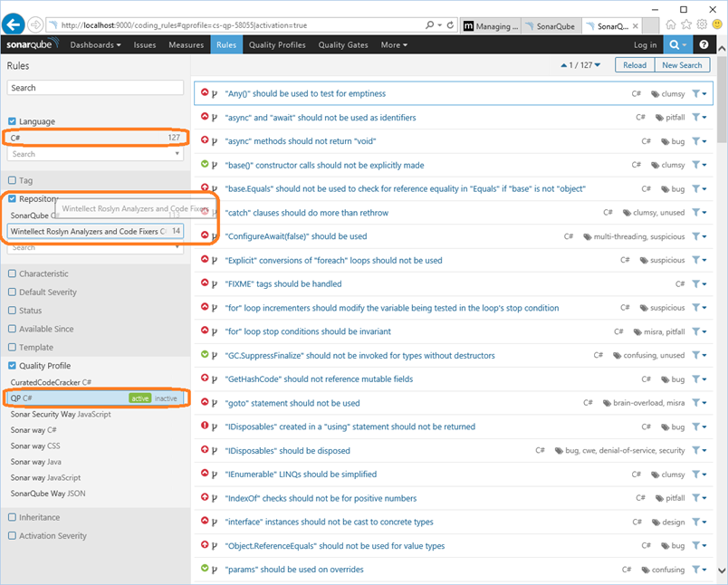Click the Log in link
The height and width of the screenshot is (585, 728).
coord(646,45)
